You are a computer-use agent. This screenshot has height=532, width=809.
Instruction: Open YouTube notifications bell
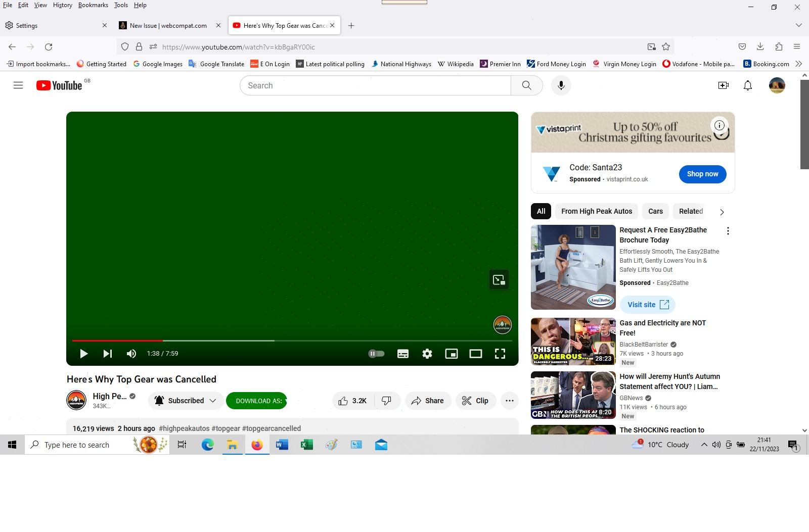pyautogui.click(x=747, y=85)
